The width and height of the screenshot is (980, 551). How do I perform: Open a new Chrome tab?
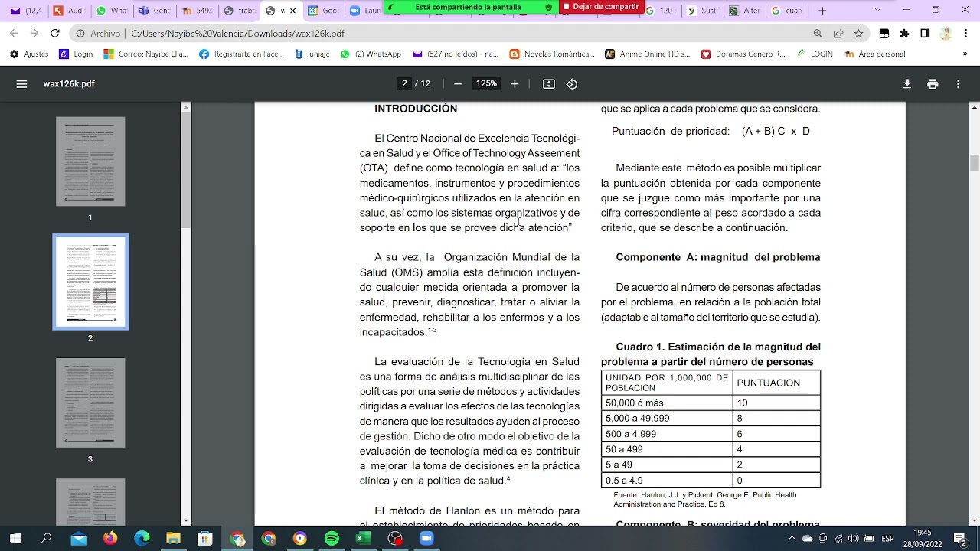coord(822,11)
